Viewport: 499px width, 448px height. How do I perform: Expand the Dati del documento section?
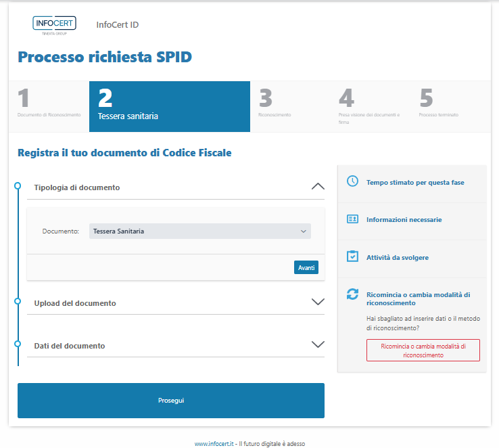pos(318,344)
